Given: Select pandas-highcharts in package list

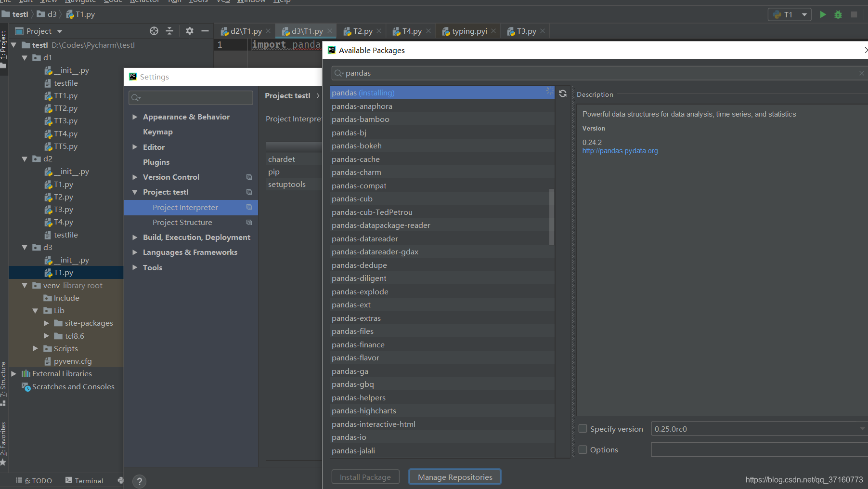Looking at the screenshot, I should [442, 411].
